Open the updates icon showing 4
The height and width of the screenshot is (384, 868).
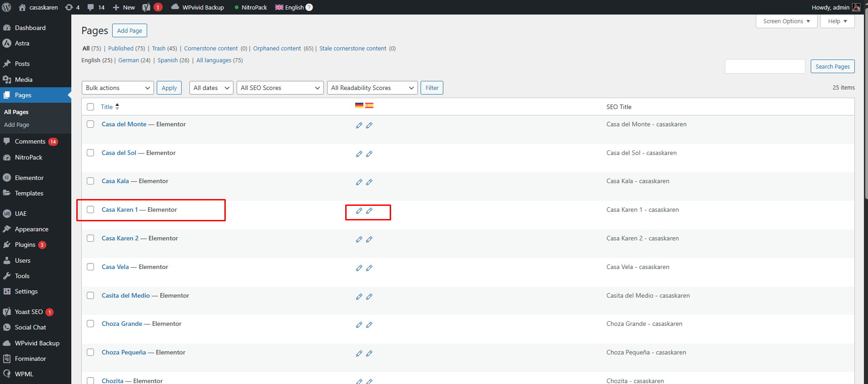(x=69, y=7)
